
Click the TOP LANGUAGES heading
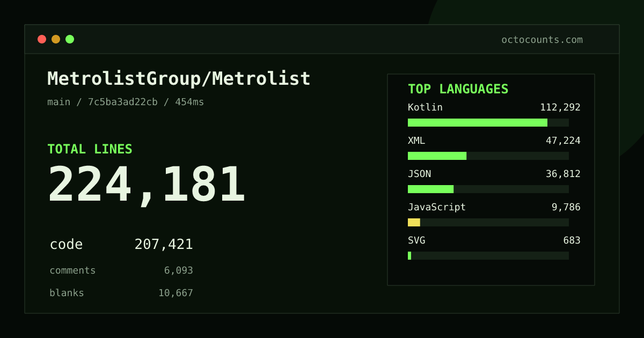pyautogui.click(x=458, y=89)
